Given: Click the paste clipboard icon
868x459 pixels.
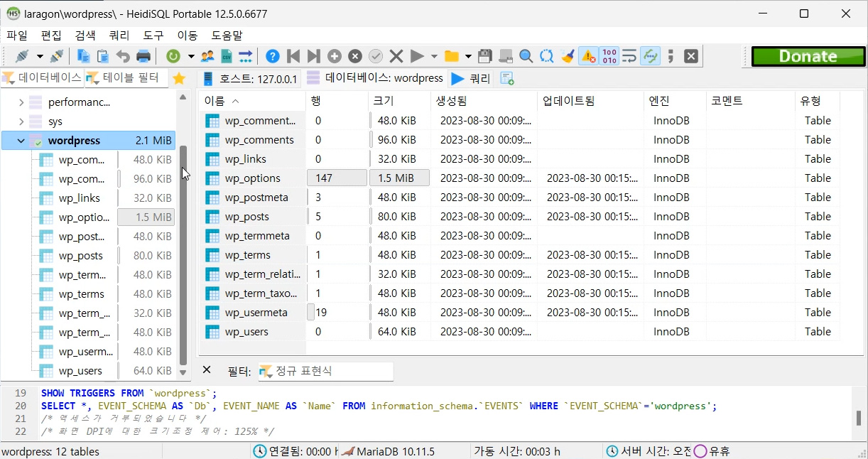Looking at the screenshot, I should [x=103, y=56].
